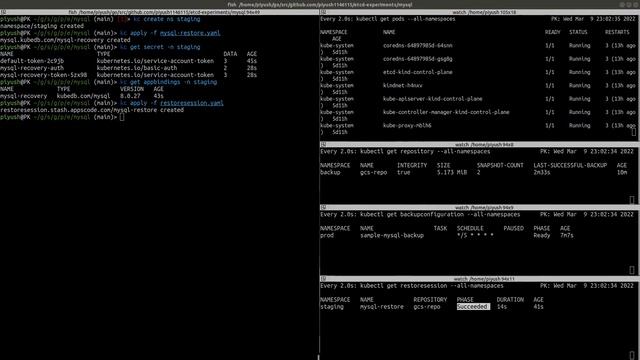Click the etcd-kind-control-plane pod name
Image resolution: width=640 pixels, height=360 pixels.
pos(418,72)
